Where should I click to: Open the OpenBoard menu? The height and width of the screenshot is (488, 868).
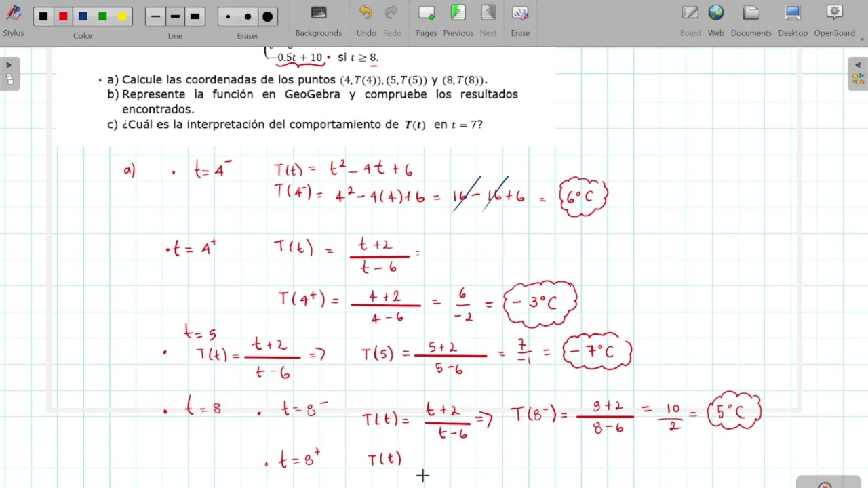coord(835,20)
